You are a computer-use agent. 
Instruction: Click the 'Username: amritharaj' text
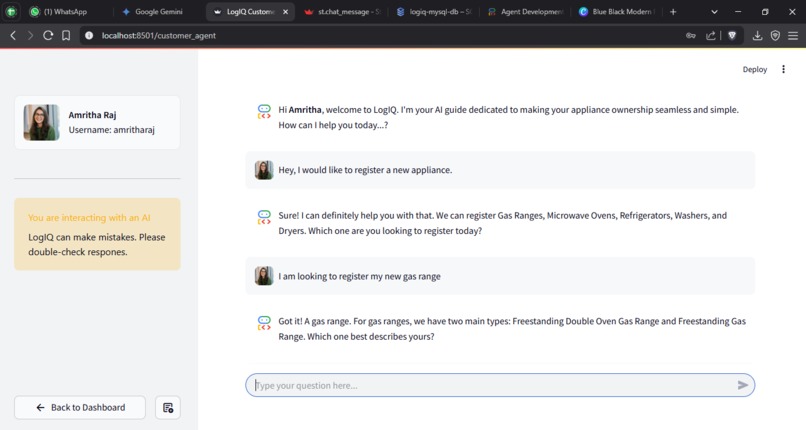pyautogui.click(x=112, y=130)
